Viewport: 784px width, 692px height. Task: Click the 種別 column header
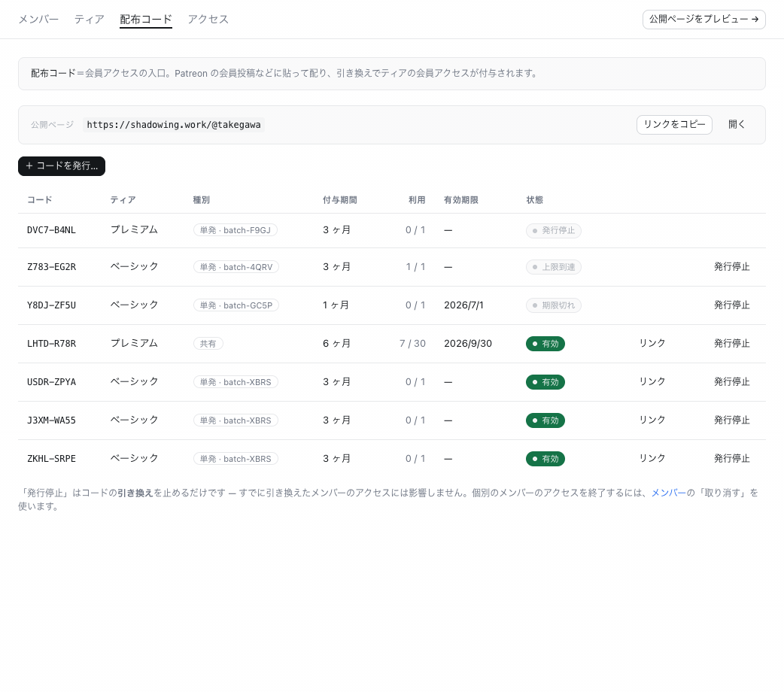pos(202,200)
